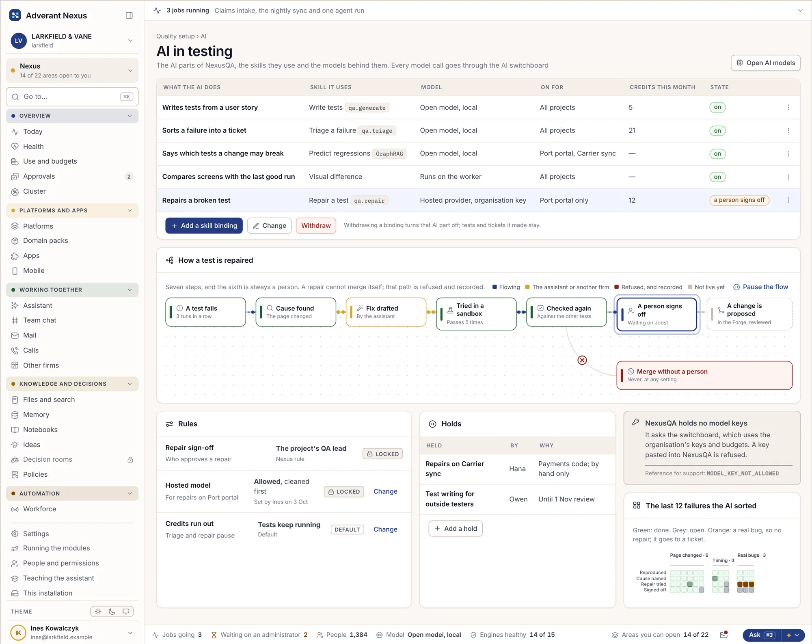Open the Ines Kowalczyk account menu
The width and height of the screenshot is (812, 644).
tap(72, 632)
